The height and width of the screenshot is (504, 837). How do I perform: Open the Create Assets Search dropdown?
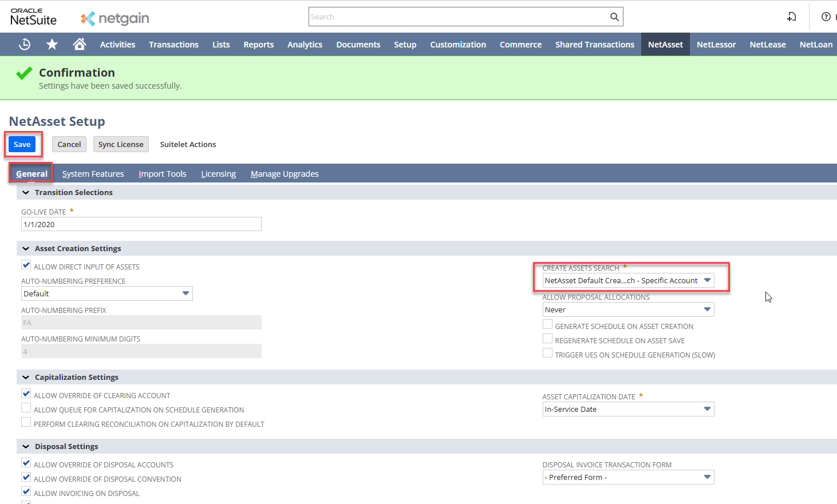628,280
